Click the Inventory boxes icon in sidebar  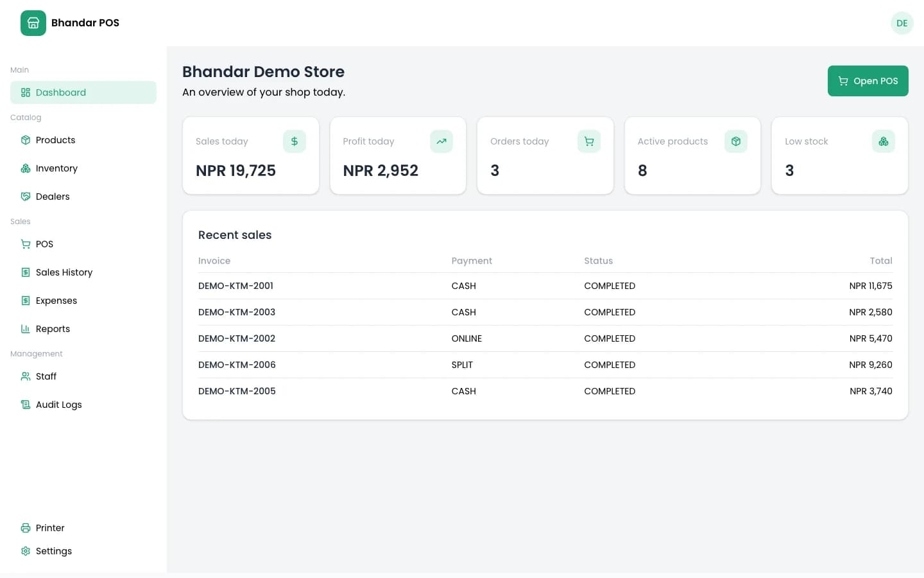click(26, 168)
